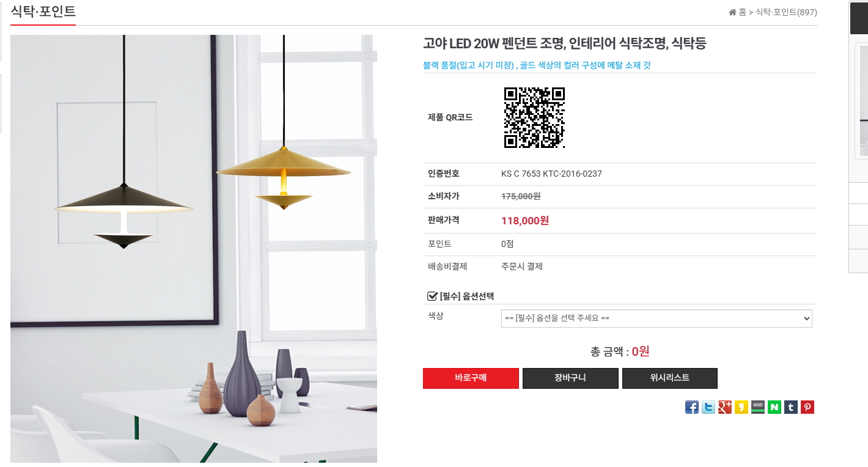Select the 식탁·포인트 category heading tab
Image resolution: width=868 pixels, height=467 pixels.
coord(43,11)
